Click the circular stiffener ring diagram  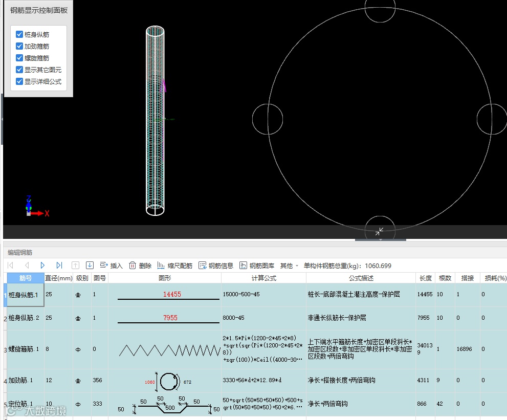(168, 382)
